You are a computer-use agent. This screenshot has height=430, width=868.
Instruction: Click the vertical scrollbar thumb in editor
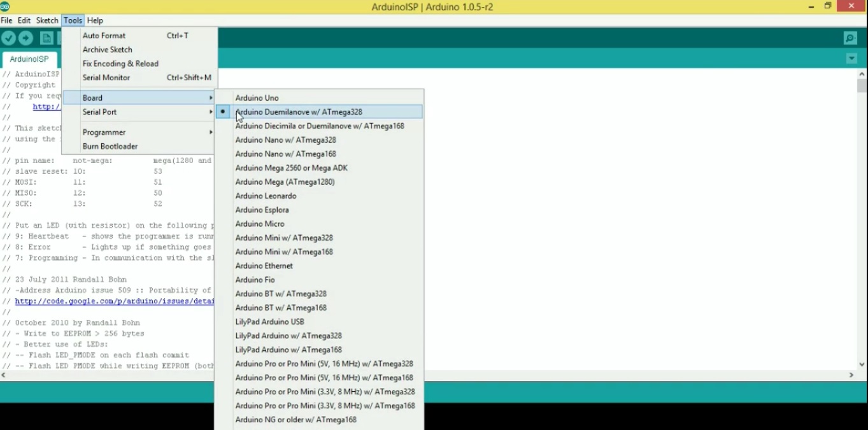coord(862,85)
